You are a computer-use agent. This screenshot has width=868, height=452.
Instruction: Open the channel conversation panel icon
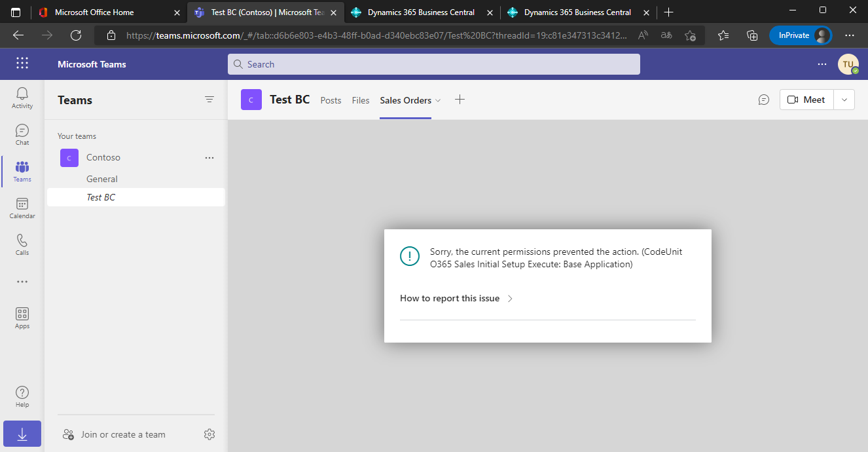click(x=763, y=99)
